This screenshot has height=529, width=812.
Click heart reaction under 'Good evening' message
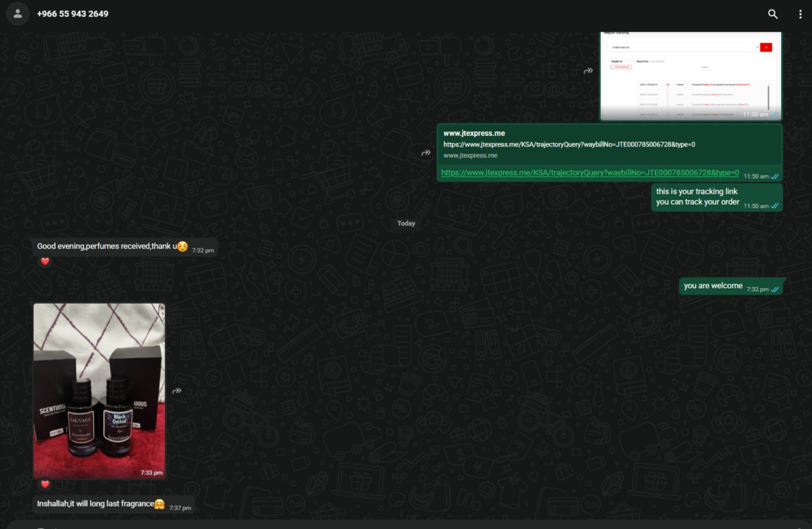coord(44,261)
